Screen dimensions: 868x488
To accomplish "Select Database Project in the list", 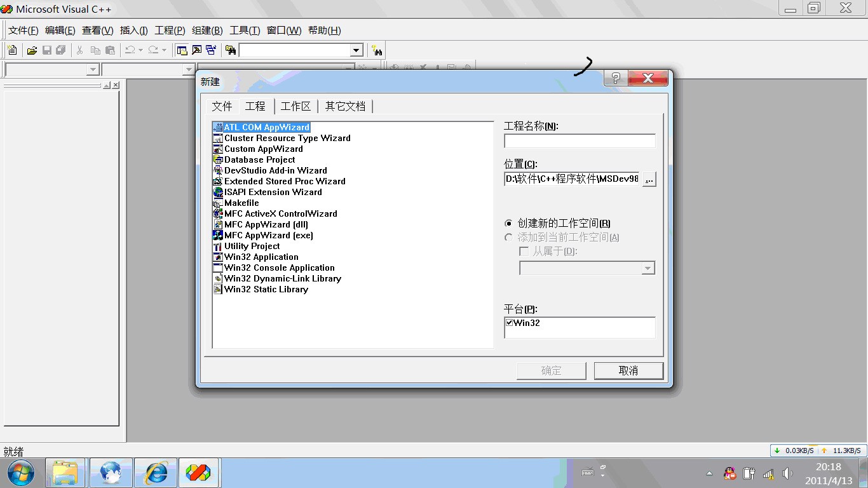I will (x=259, y=159).
